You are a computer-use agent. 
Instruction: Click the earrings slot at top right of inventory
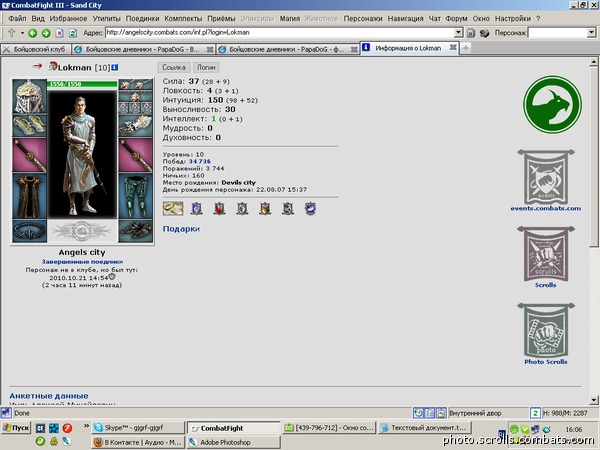pyautogui.click(x=135, y=85)
